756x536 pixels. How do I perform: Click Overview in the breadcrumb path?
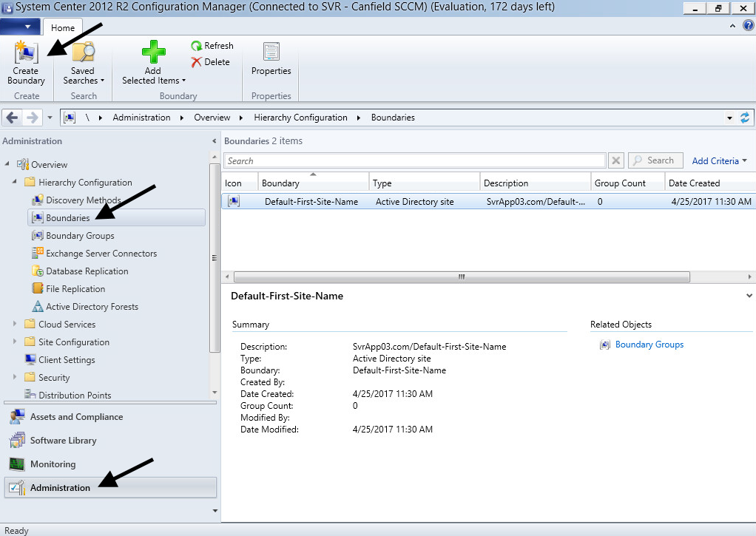(x=212, y=118)
